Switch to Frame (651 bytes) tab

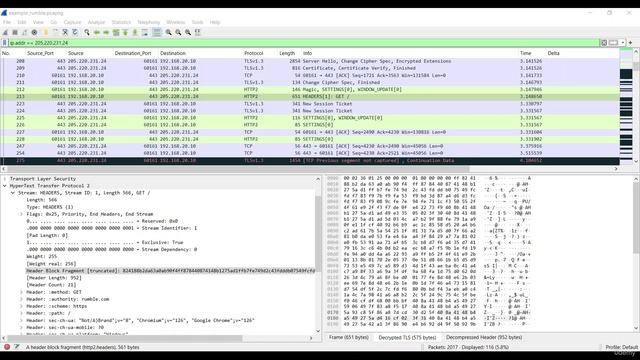349,338
